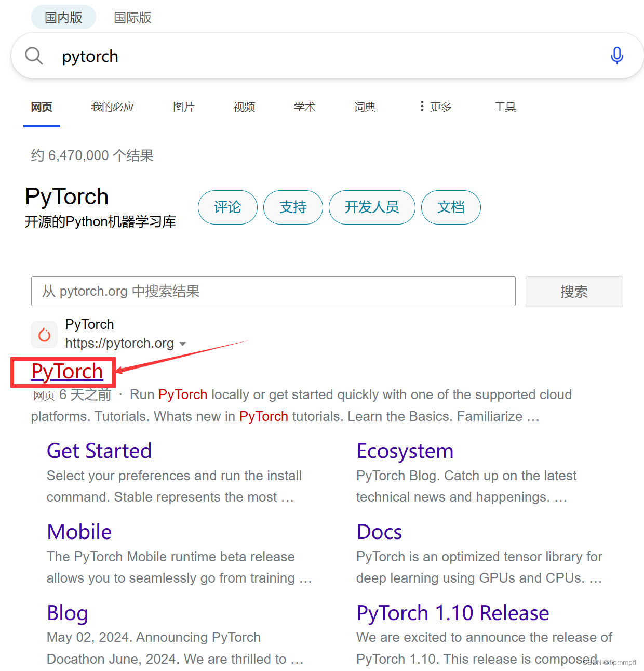This screenshot has width=644, height=671.
Task: Focus the pytorch.org site search field
Action: (273, 291)
